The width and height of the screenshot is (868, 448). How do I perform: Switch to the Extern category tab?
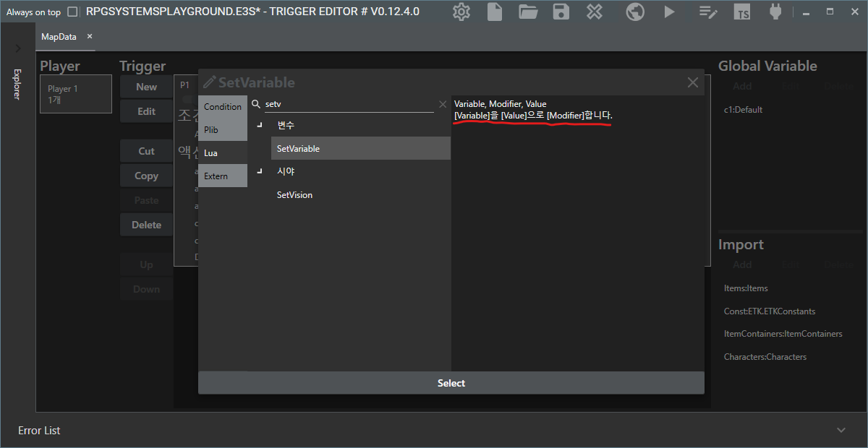[x=223, y=176]
